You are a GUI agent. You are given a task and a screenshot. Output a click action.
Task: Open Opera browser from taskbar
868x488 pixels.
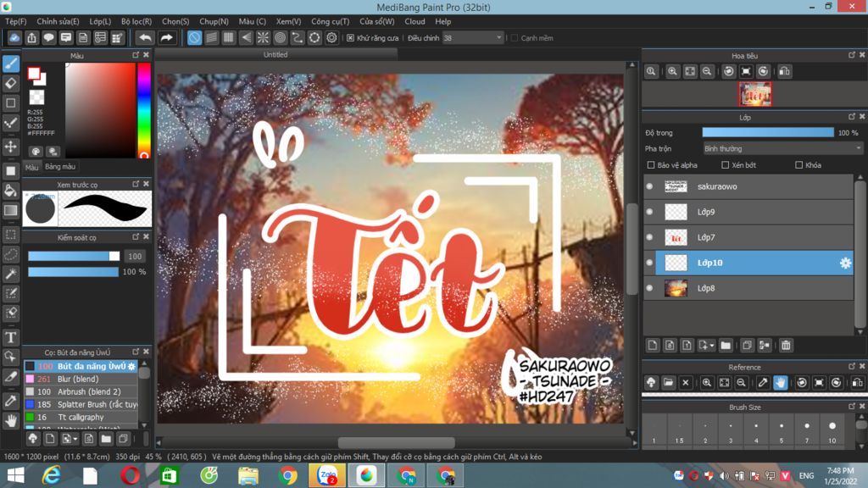pos(130,475)
